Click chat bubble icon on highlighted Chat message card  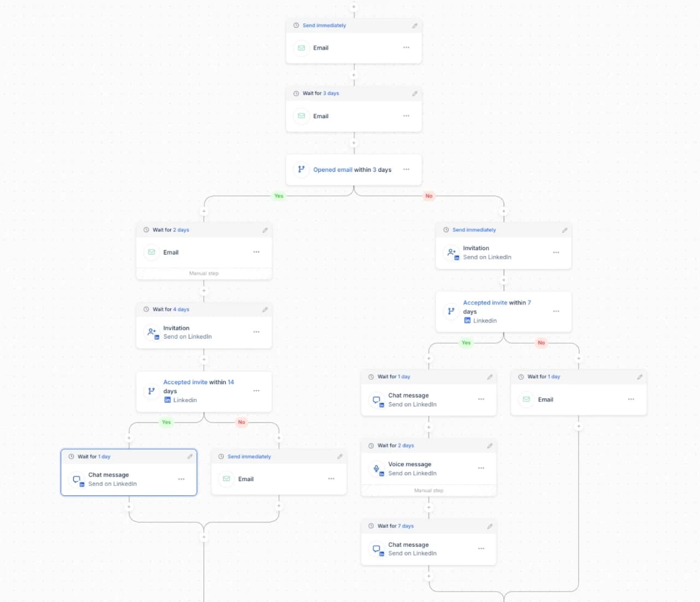[x=77, y=480]
